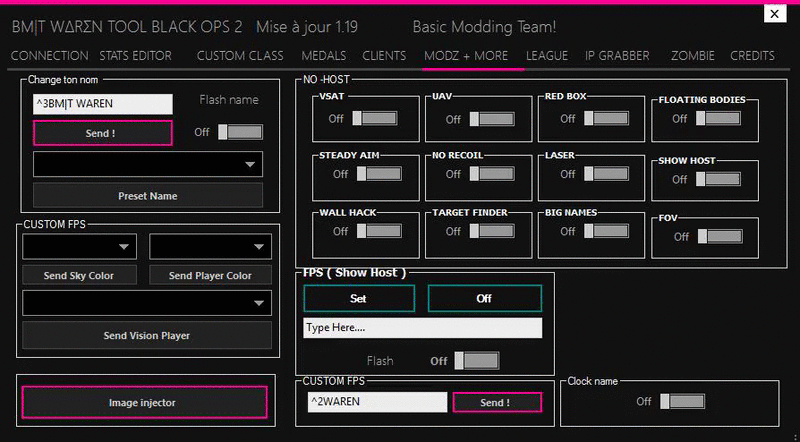Switch to ZOMBIE tab
The image size is (800, 442).
click(x=693, y=56)
